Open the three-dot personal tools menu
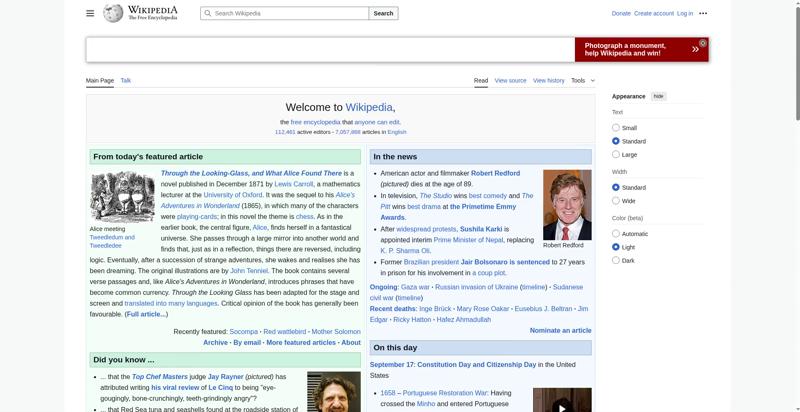Viewport: 800px width, 412px height. click(x=703, y=13)
